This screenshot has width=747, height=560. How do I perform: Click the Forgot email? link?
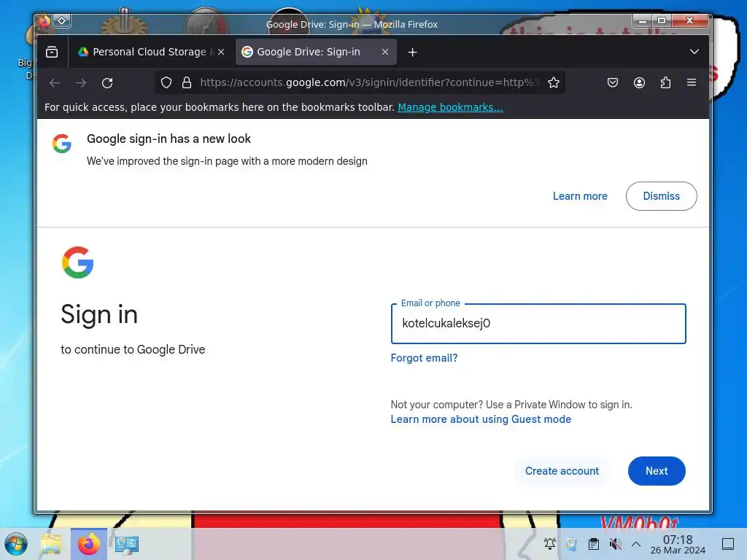click(x=424, y=358)
